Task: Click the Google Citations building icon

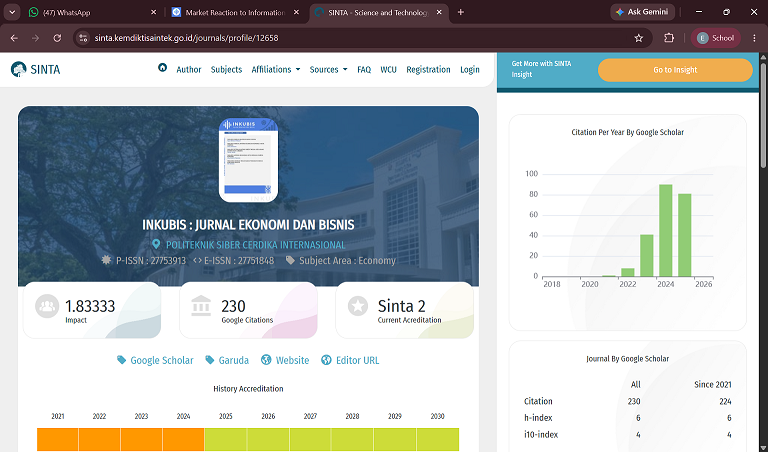Action: coord(201,306)
